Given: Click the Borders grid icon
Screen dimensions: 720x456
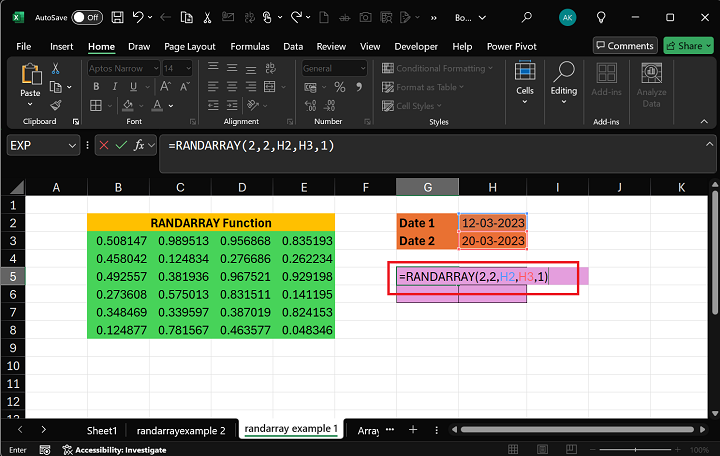Looking at the screenshot, I should click(x=96, y=106).
